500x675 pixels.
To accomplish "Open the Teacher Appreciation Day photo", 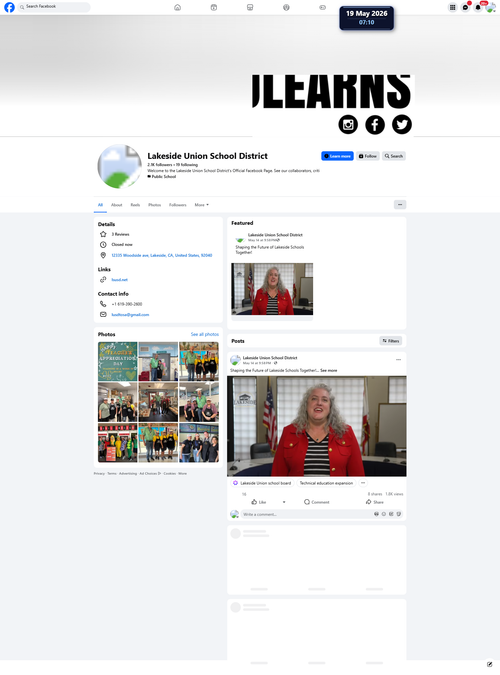I will click(x=118, y=361).
